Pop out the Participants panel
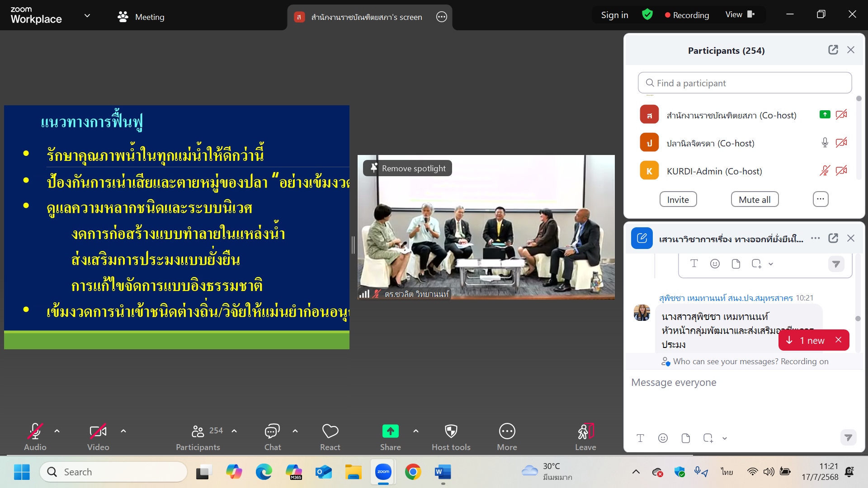This screenshot has height=488, width=868. (833, 50)
